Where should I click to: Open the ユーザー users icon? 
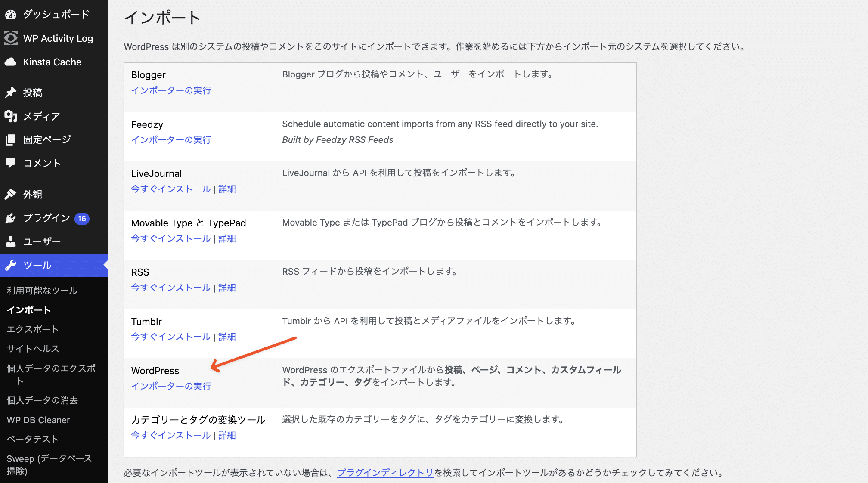pos(11,241)
